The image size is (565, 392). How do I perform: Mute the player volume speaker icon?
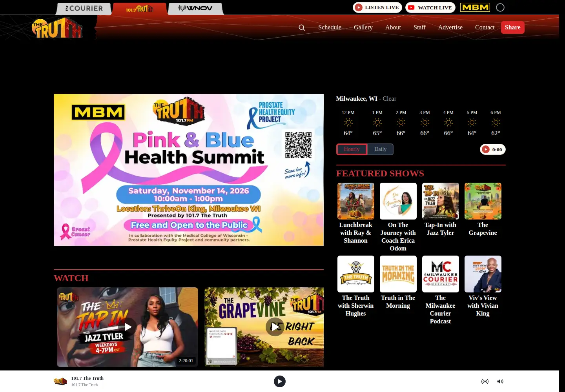(x=500, y=381)
